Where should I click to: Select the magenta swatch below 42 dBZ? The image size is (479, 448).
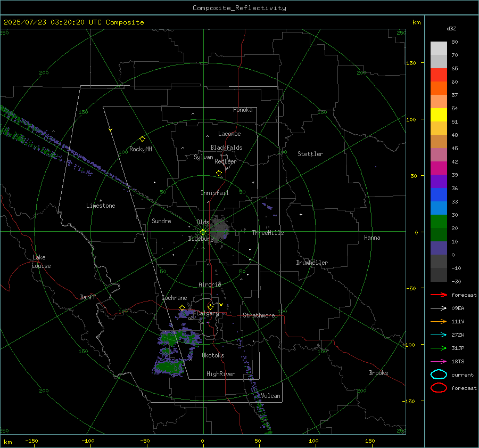tap(439, 168)
